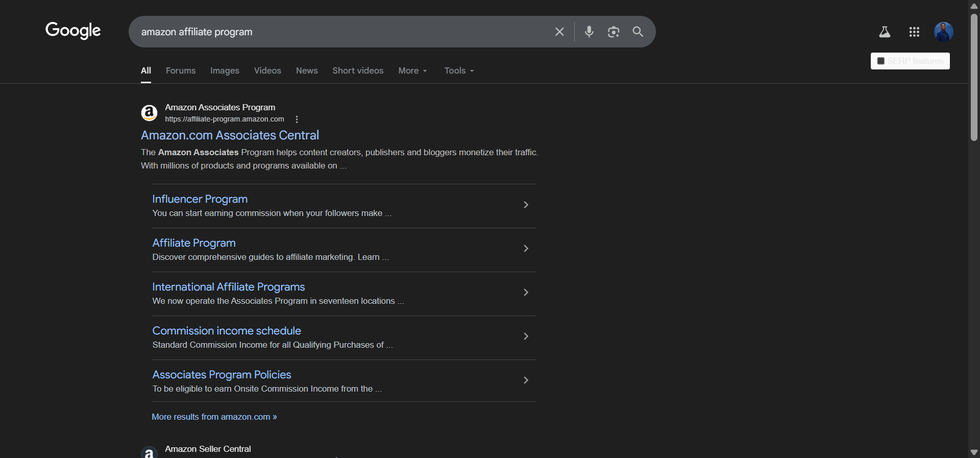
Task: Expand the More search filters dropdown
Action: pyautogui.click(x=412, y=71)
